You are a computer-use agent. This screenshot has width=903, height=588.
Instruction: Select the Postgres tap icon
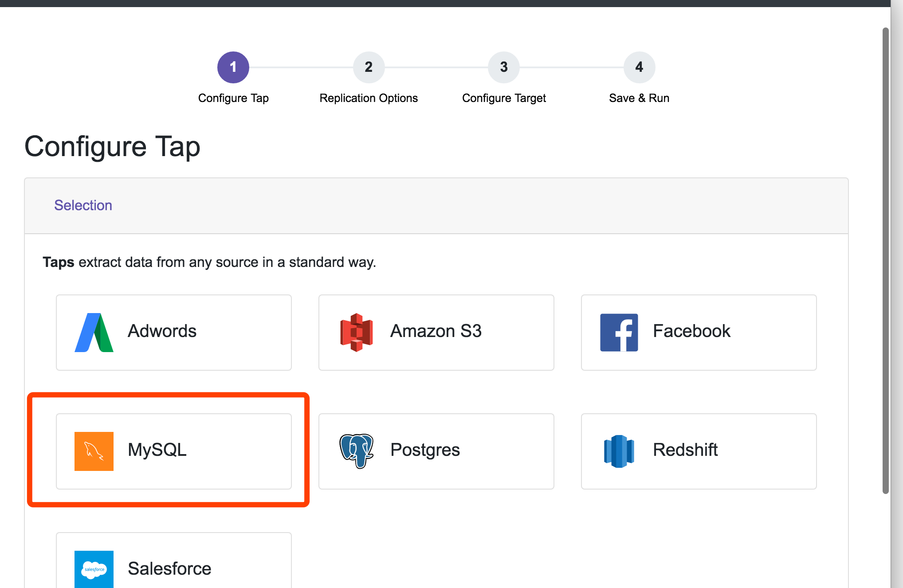coord(356,450)
